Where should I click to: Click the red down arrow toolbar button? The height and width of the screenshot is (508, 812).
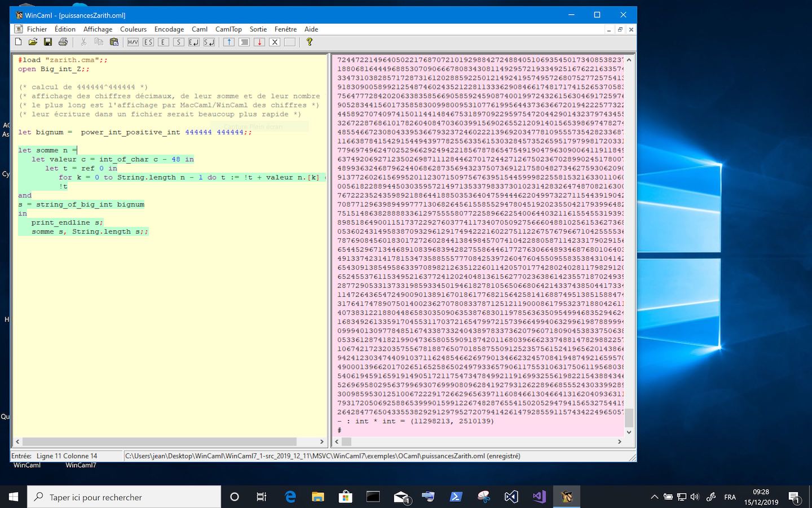(x=259, y=42)
